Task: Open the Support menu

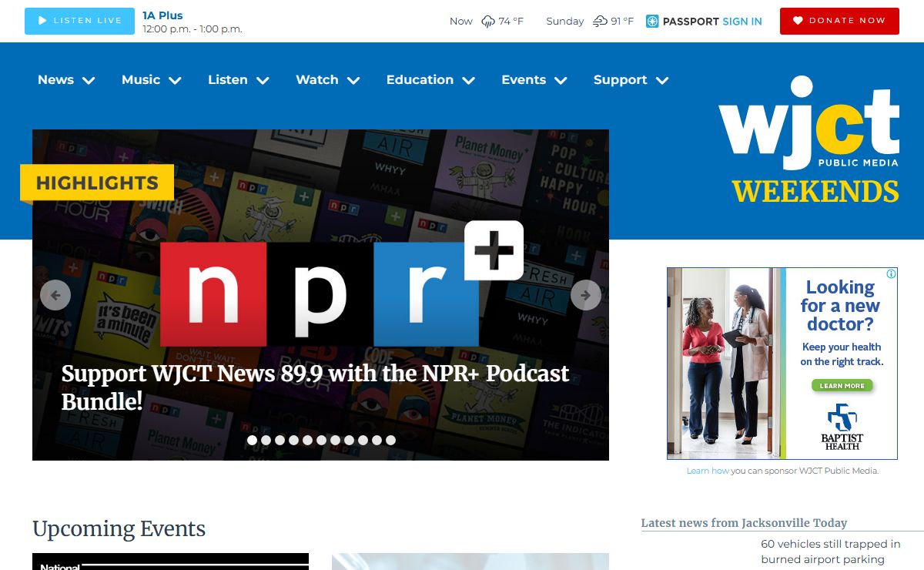Action: [621, 80]
